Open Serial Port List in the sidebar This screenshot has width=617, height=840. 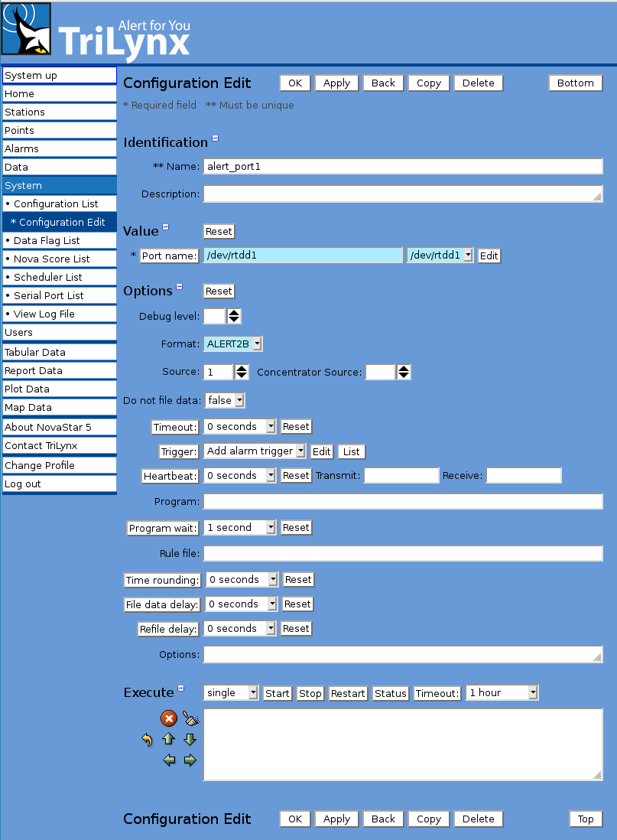click(60, 295)
